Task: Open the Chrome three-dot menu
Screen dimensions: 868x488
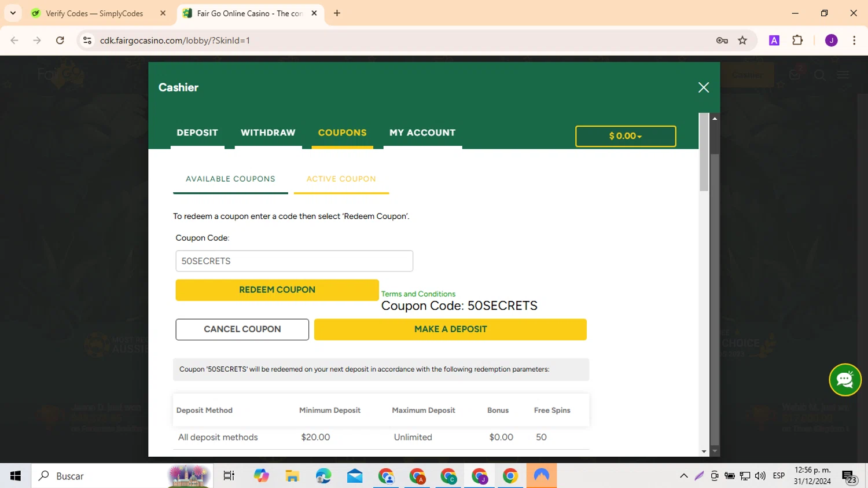Action: [x=854, y=41]
